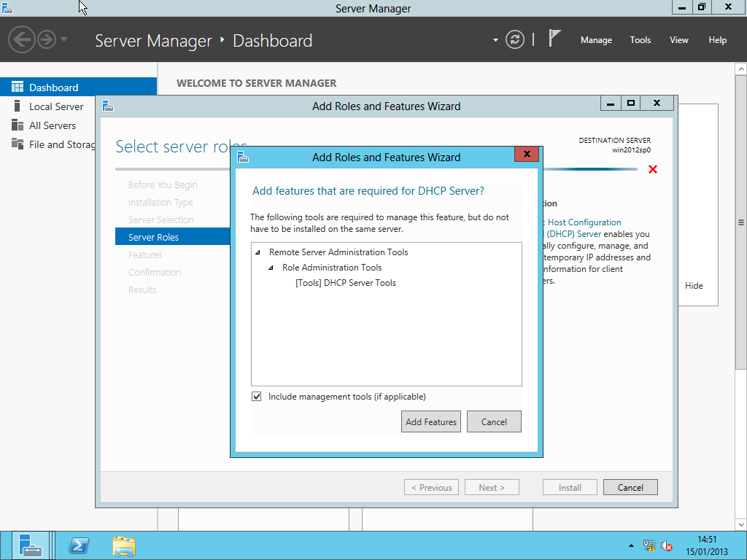Click the back navigation arrow
Image resolution: width=747 pixels, height=560 pixels.
click(x=23, y=39)
